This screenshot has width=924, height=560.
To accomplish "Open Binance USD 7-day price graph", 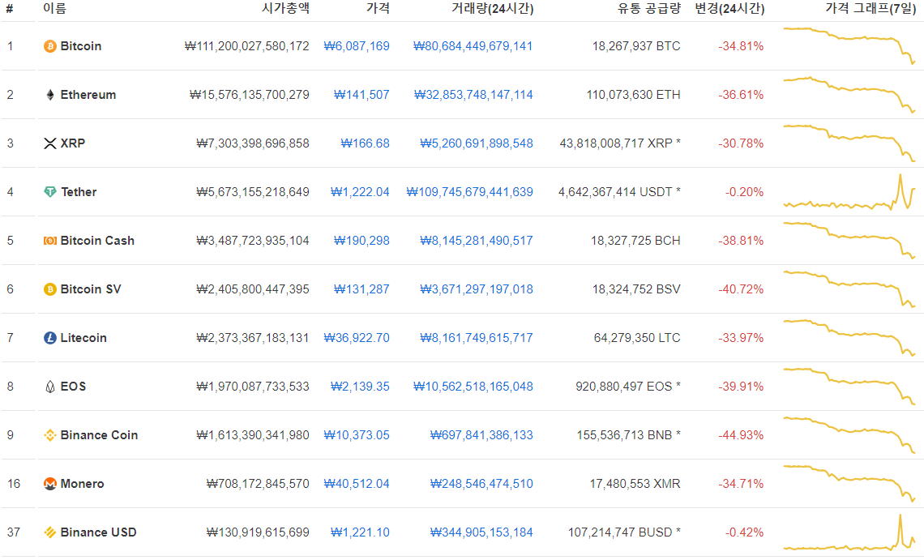I will point(849,532).
